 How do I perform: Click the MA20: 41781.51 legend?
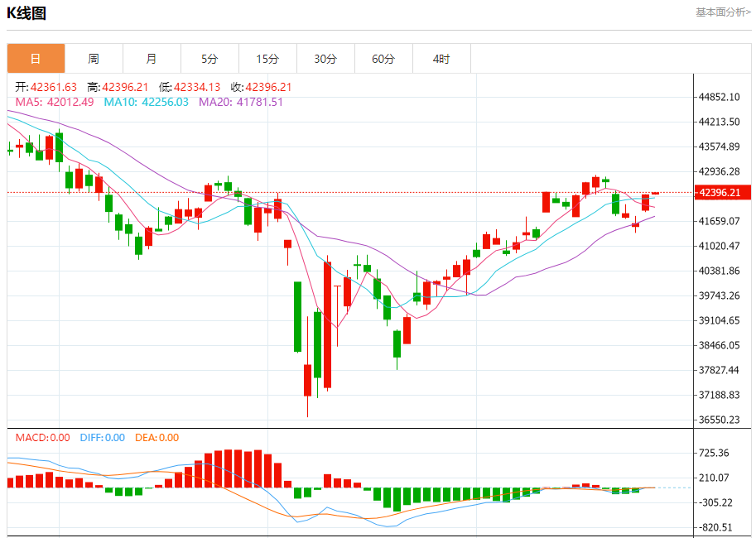[241, 102]
